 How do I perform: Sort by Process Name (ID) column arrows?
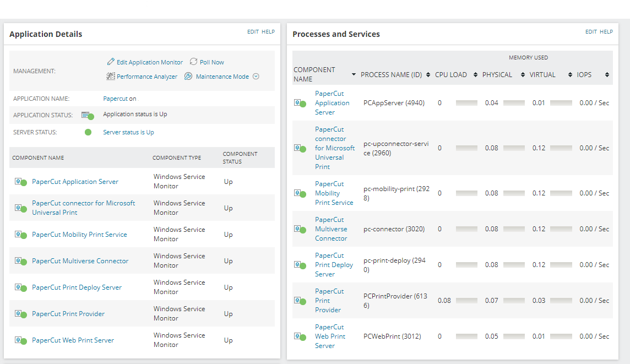coord(428,75)
